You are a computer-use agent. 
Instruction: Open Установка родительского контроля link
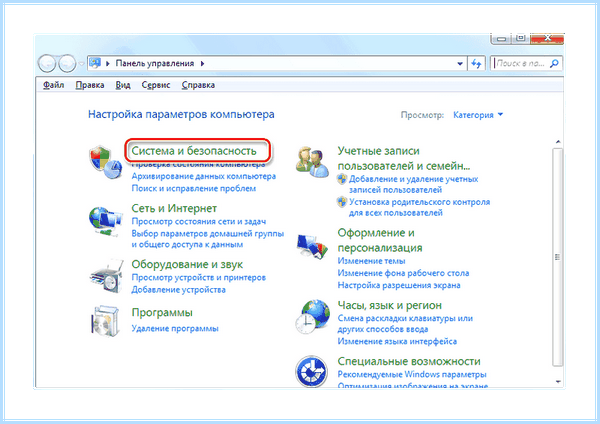pyautogui.click(x=419, y=207)
